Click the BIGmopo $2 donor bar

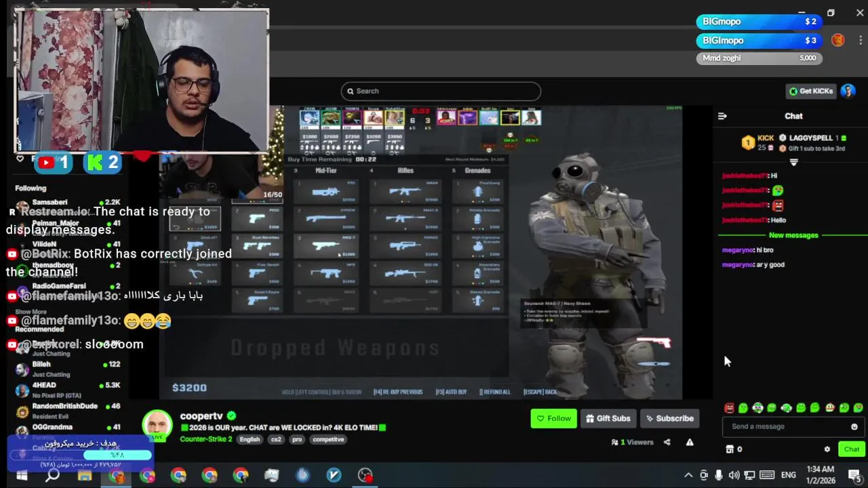tap(759, 22)
